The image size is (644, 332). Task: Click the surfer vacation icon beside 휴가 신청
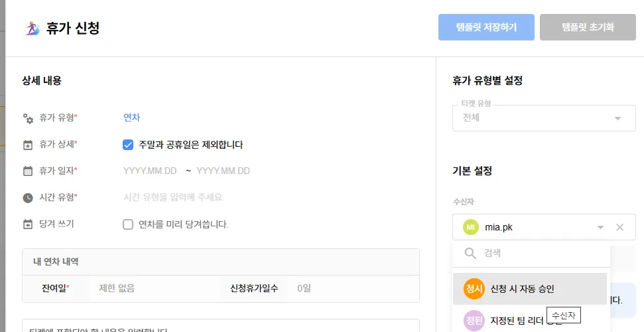click(32, 29)
